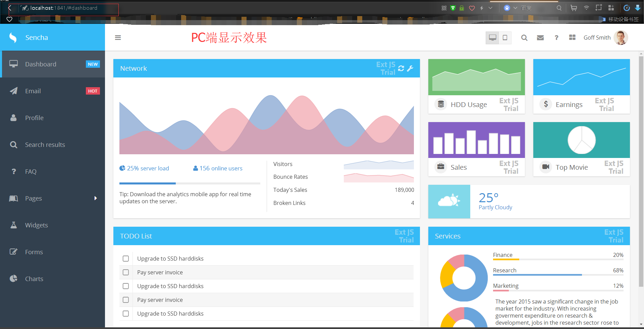
Task: Click the Pages book icon
Action: (x=13, y=198)
